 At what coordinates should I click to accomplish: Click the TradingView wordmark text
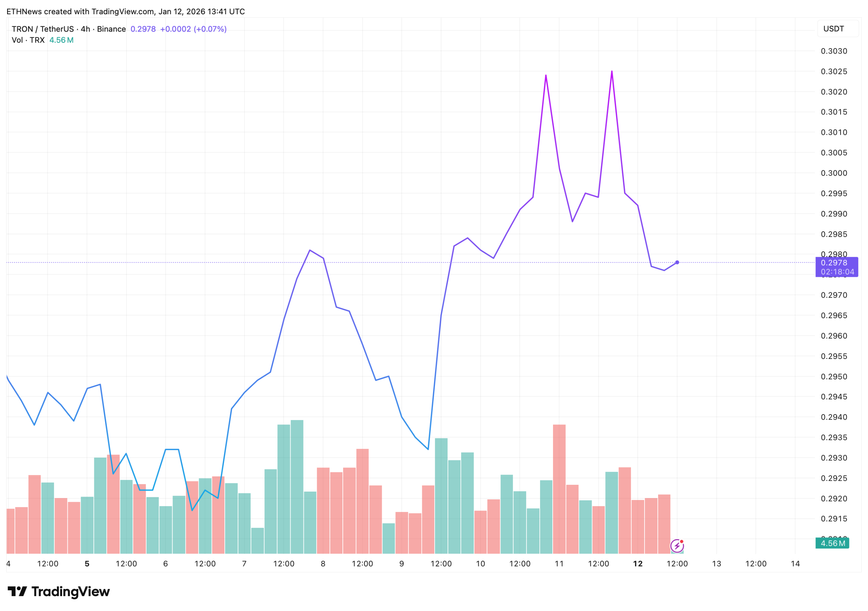coord(71,591)
